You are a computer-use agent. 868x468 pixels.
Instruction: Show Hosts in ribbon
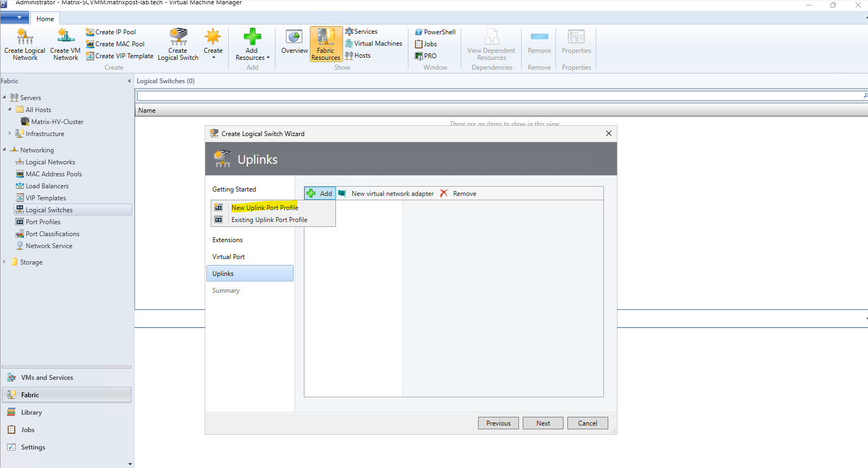358,56
